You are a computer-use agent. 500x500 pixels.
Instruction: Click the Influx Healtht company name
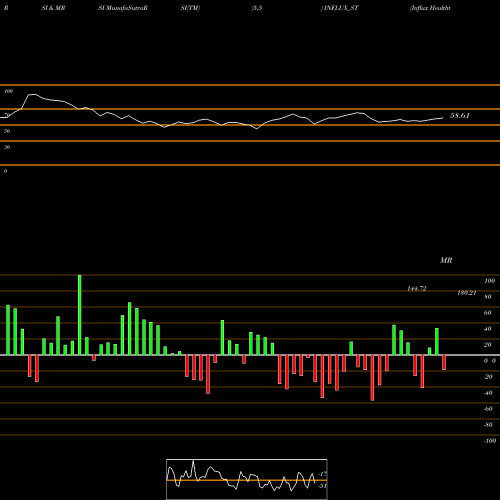pyautogui.click(x=430, y=8)
